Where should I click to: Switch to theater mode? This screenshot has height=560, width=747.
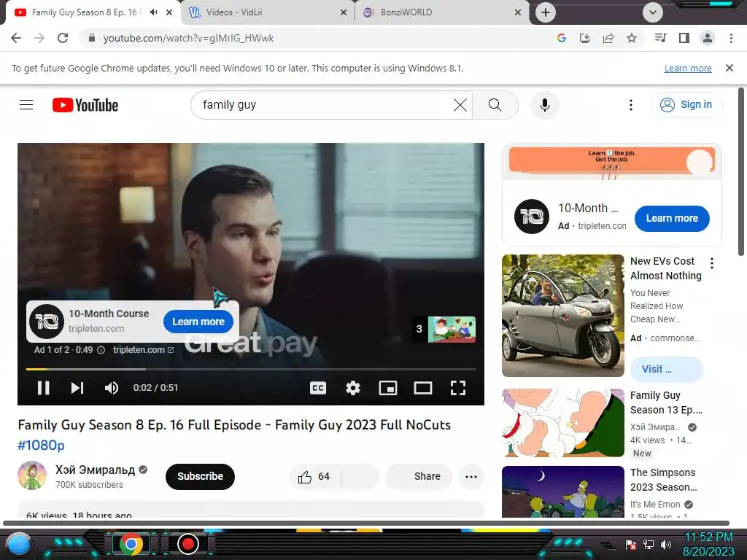[x=422, y=388]
